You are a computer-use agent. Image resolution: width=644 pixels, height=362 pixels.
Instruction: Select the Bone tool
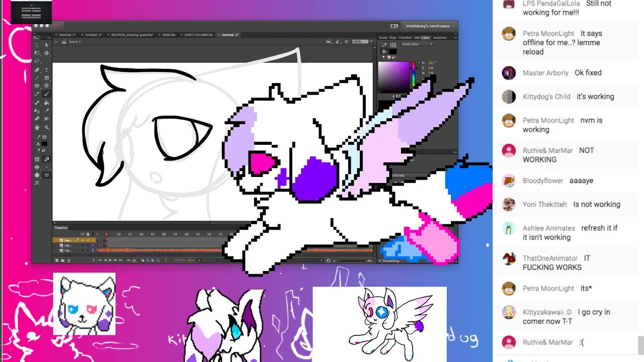(x=37, y=103)
